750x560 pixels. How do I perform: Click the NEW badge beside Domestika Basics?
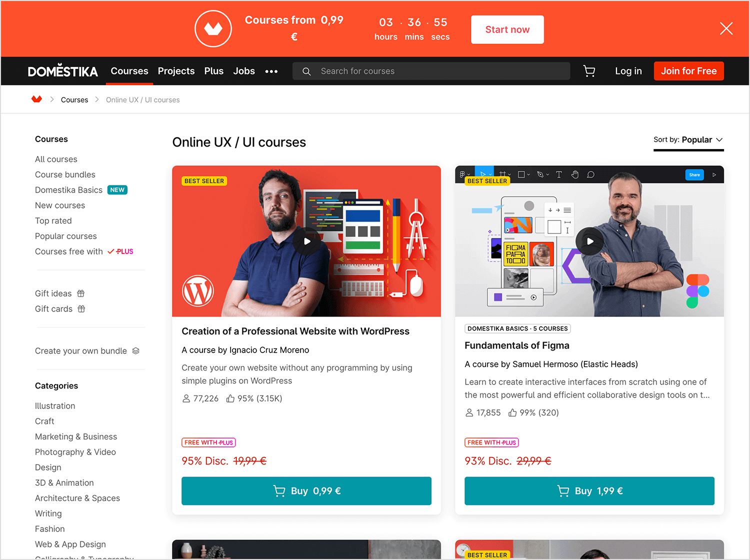(117, 190)
